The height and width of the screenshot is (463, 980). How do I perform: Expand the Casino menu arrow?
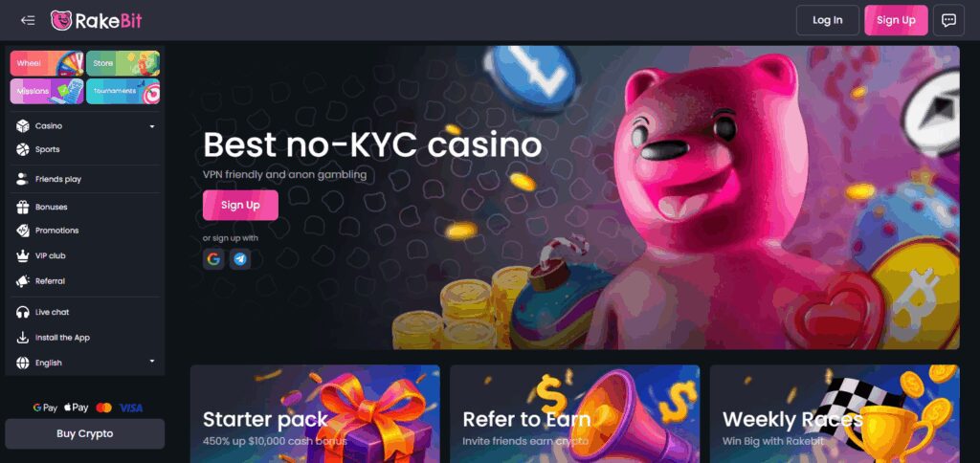(x=152, y=126)
